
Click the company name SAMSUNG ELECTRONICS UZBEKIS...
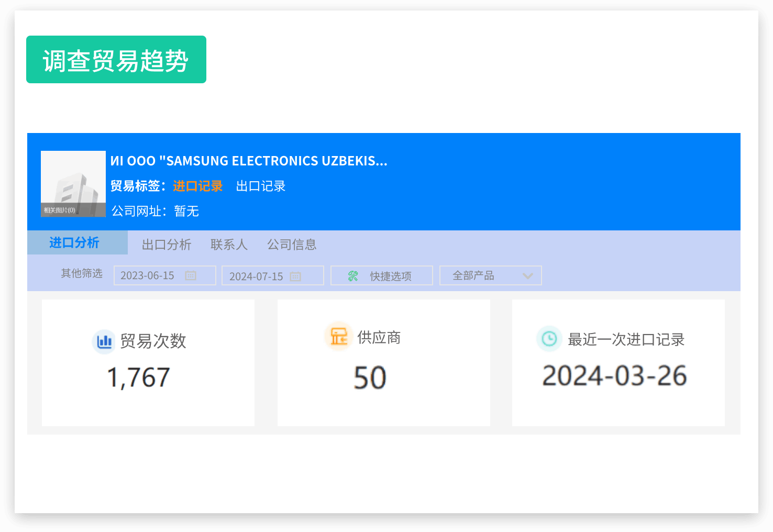click(249, 161)
